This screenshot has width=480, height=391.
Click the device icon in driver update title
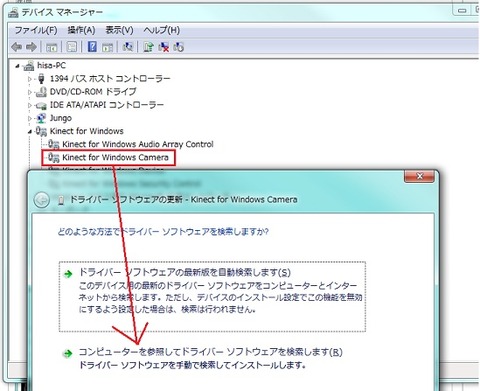pos(61,200)
